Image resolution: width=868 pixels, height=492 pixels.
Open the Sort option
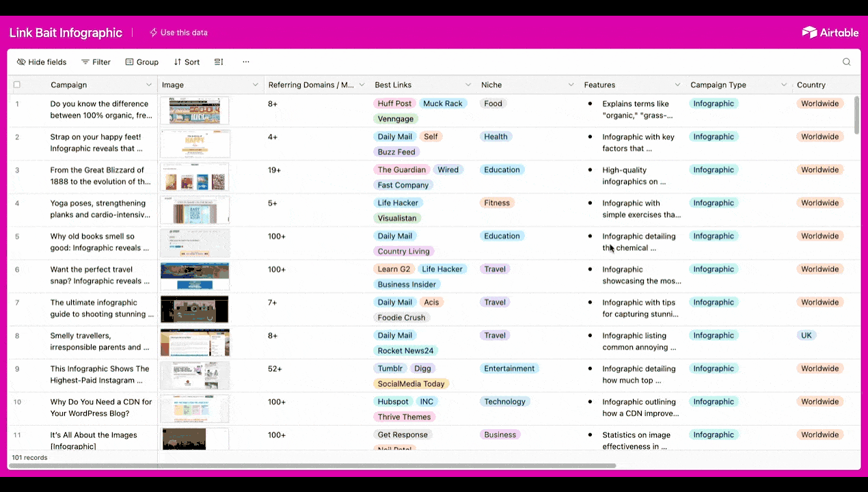click(187, 61)
